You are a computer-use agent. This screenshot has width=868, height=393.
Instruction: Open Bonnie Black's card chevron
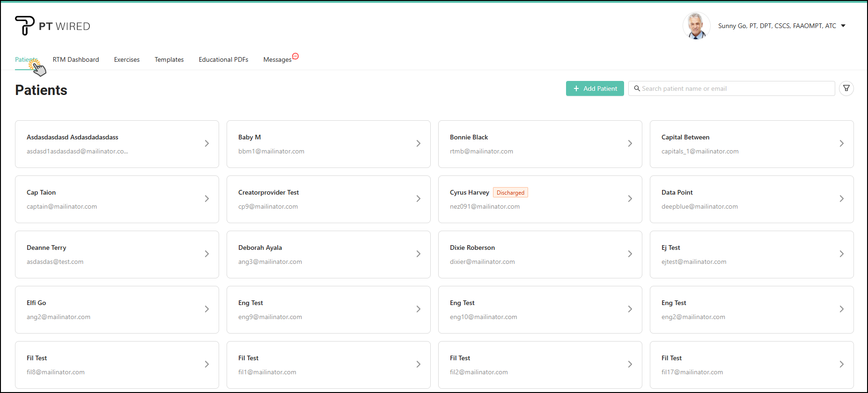click(x=630, y=144)
